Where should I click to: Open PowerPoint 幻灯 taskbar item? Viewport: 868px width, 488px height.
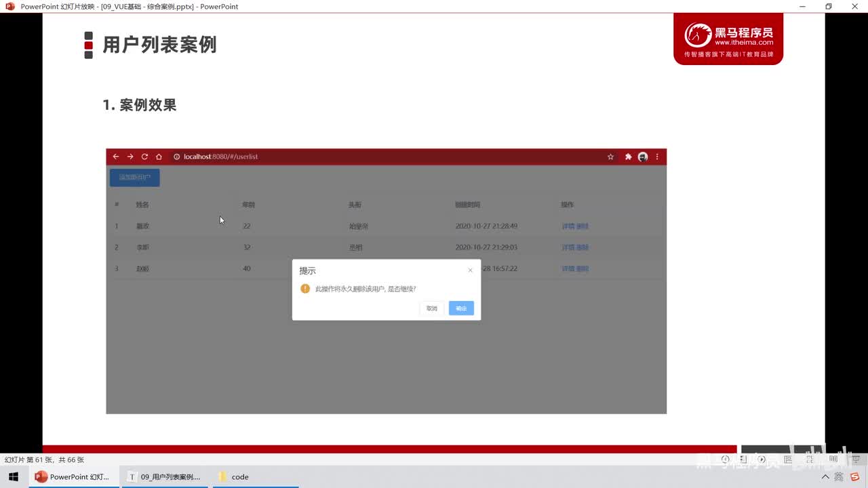(73, 477)
